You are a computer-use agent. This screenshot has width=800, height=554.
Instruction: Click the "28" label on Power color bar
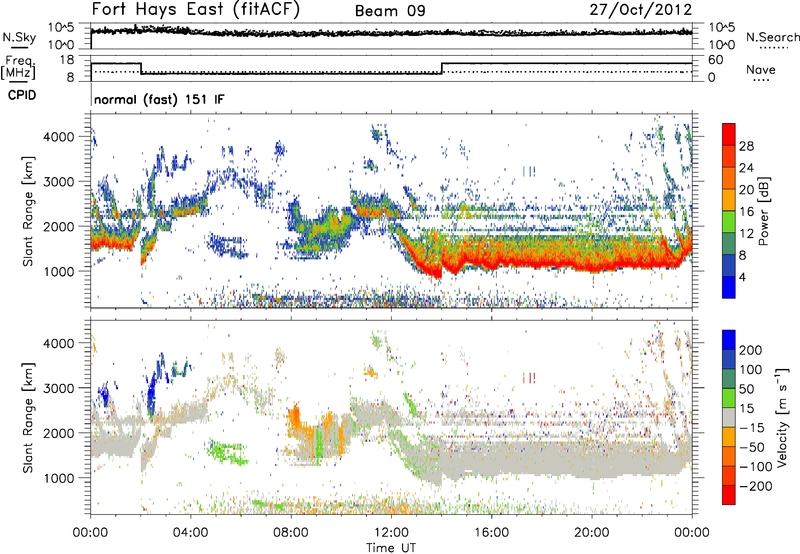click(746, 146)
